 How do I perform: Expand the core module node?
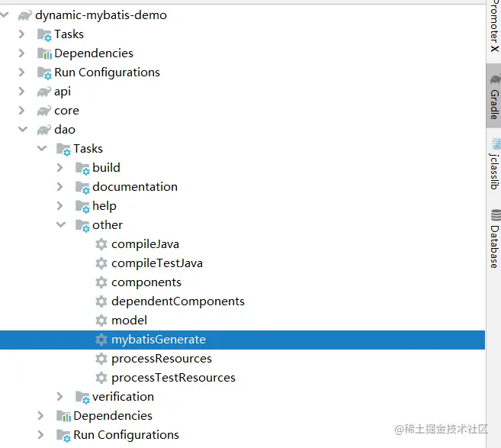coord(21,111)
